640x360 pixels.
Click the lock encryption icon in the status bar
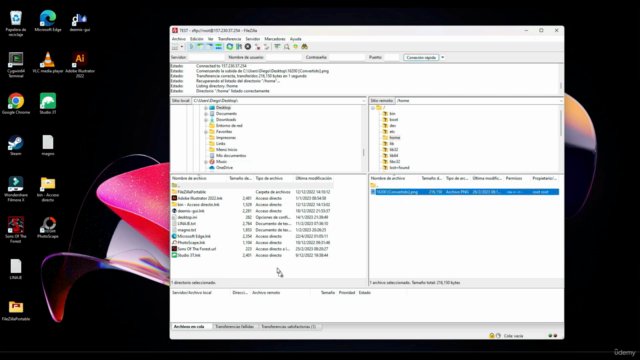tap(492, 336)
